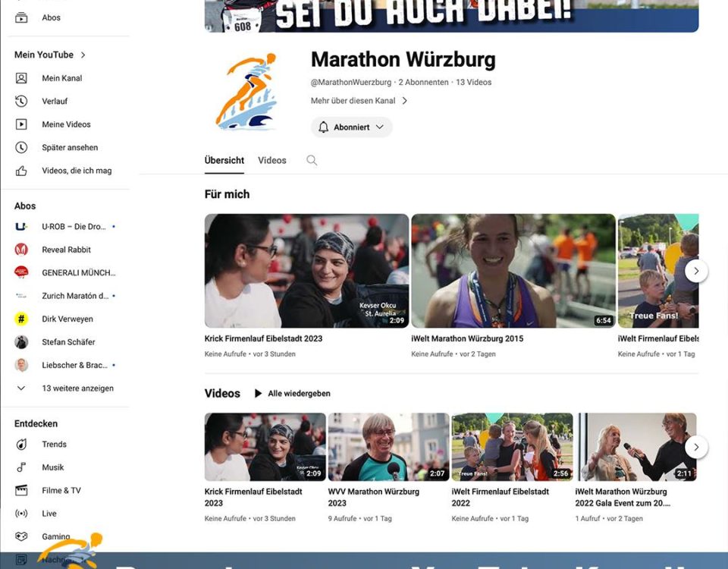Click the Gaming label in Entdecken

(x=56, y=536)
